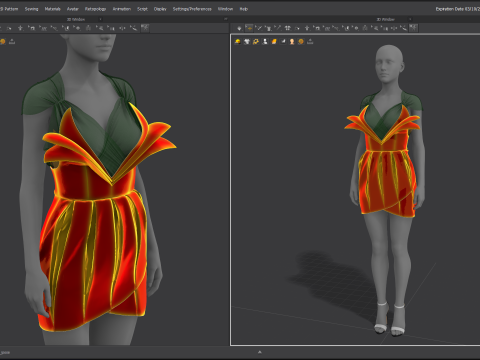
Task: Select the left 3D Window tab title
Action: pyautogui.click(x=76, y=19)
